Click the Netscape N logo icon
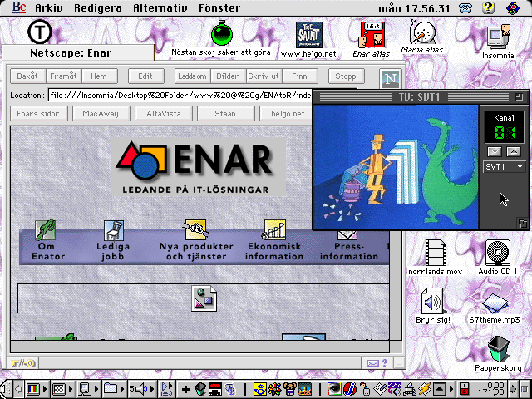 click(x=389, y=78)
